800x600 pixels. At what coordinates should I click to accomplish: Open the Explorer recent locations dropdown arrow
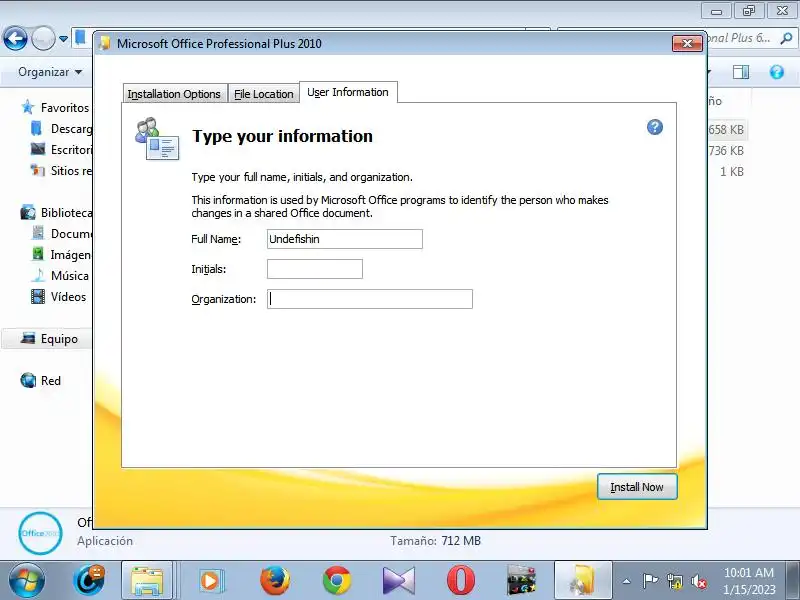63,39
